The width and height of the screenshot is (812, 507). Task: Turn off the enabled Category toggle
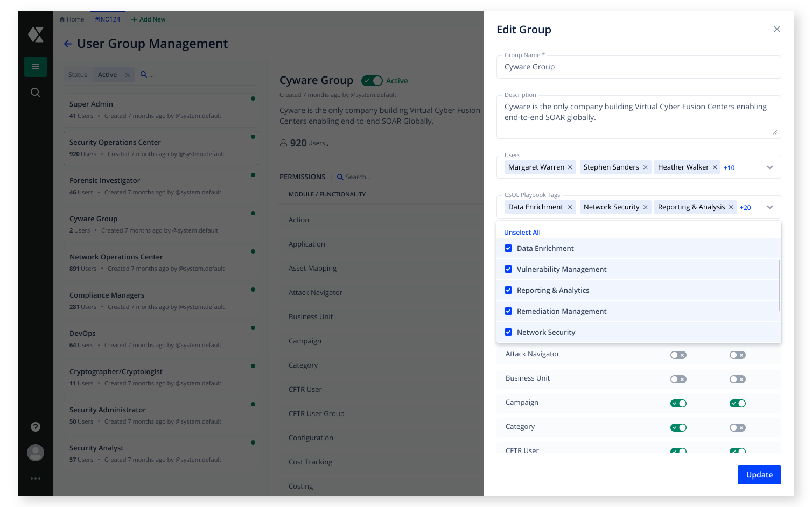(x=678, y=428)
